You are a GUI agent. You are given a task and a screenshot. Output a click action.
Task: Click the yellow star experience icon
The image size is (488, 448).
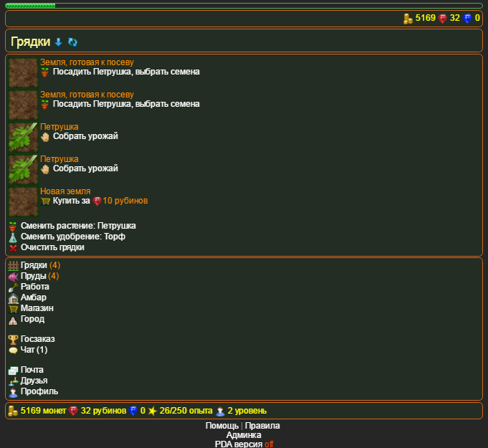pyautogui.click(x=152, y=411)
